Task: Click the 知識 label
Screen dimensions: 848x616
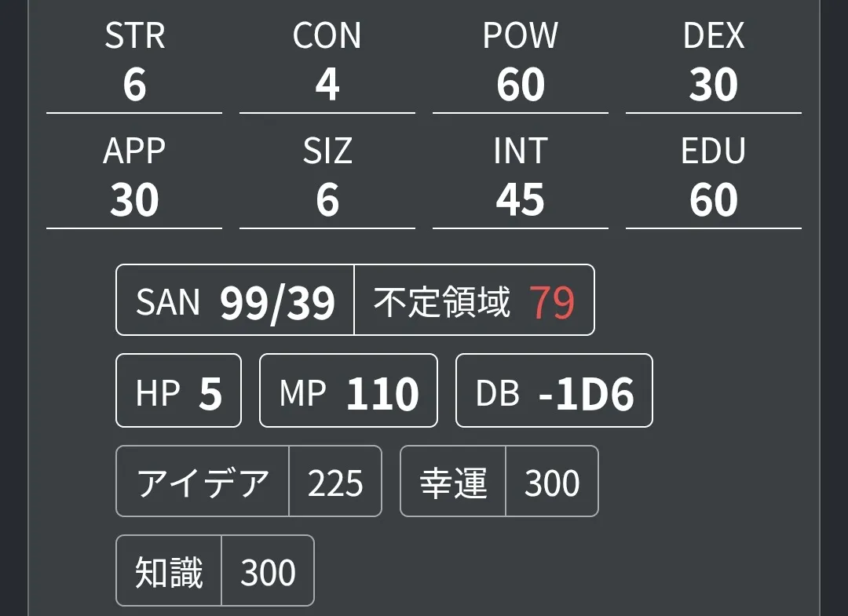Action: 169,571
